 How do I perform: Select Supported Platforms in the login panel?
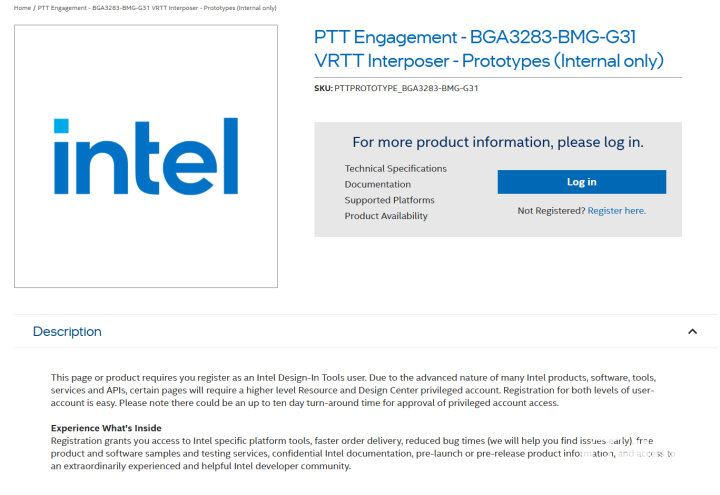[x=389, y=200]
